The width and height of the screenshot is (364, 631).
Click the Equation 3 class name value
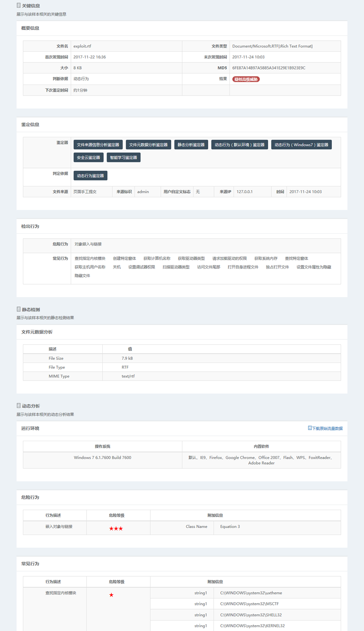click(230, 527)
